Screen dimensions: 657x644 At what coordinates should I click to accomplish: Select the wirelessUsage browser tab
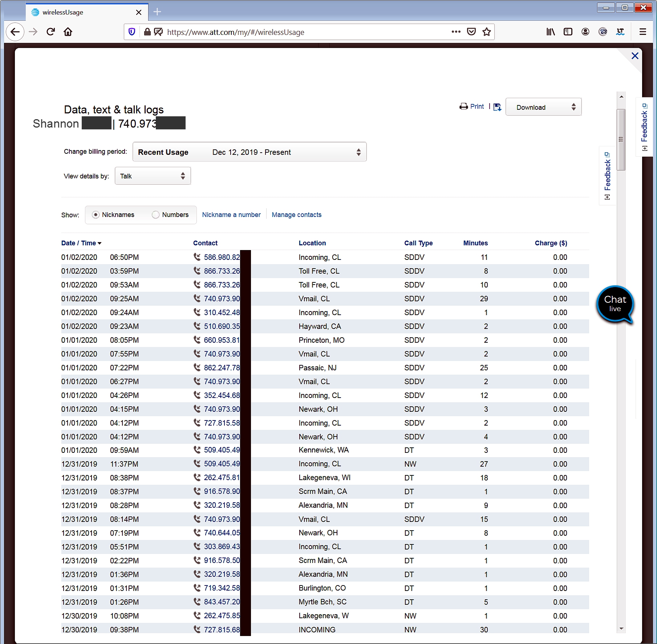[x=84, y=12]
